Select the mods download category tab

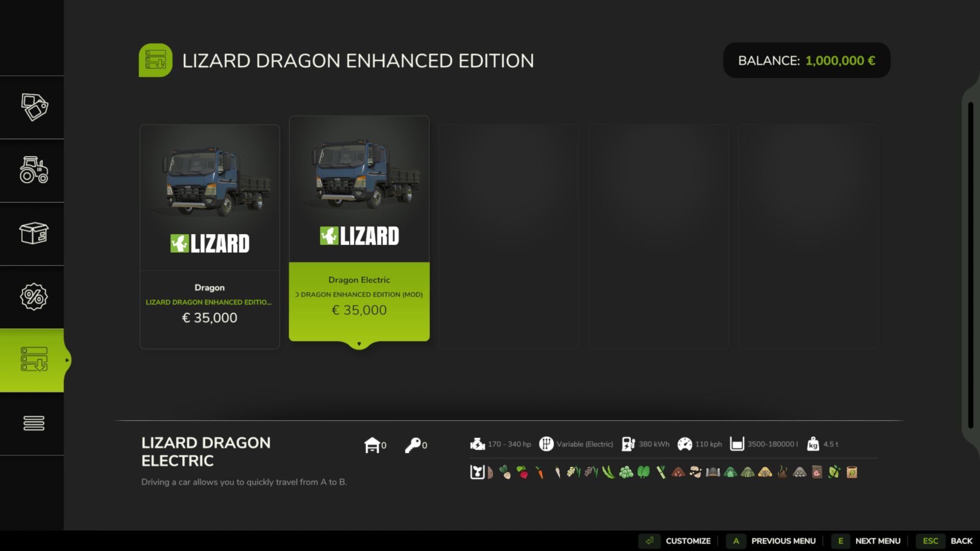pos(34,360)
